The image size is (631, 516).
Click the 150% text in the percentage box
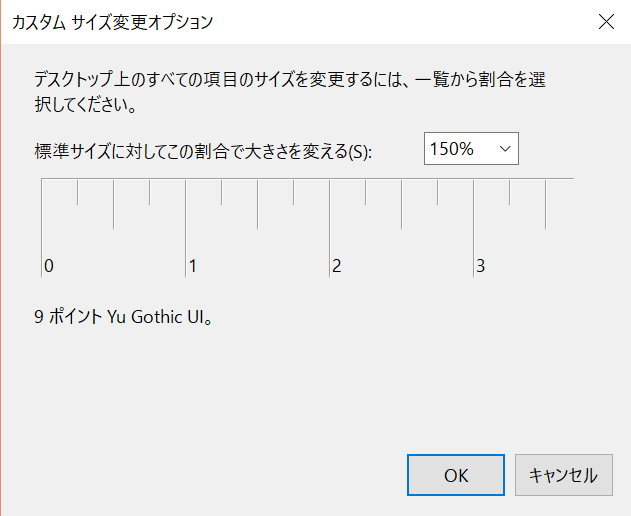(452, 149)
